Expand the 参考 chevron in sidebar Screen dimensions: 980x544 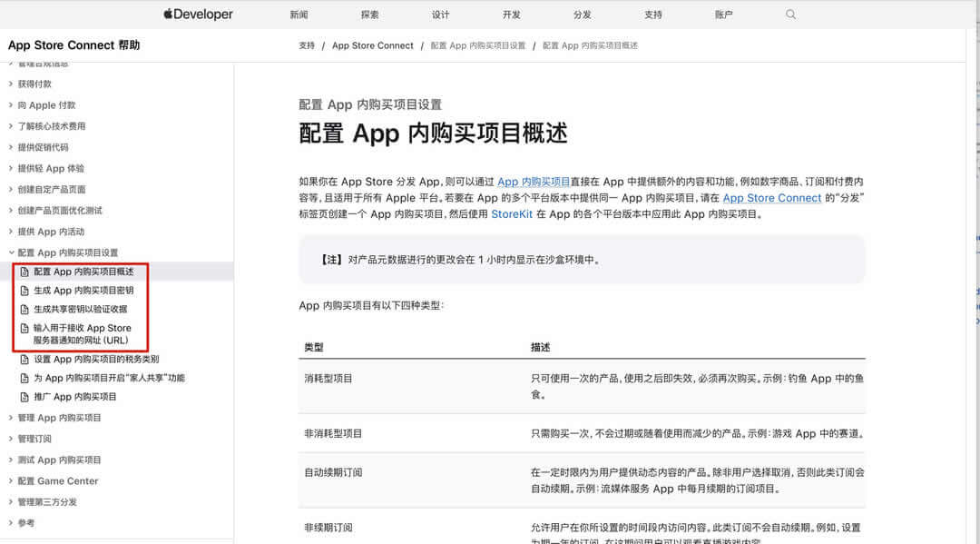[x=11, y=523]
